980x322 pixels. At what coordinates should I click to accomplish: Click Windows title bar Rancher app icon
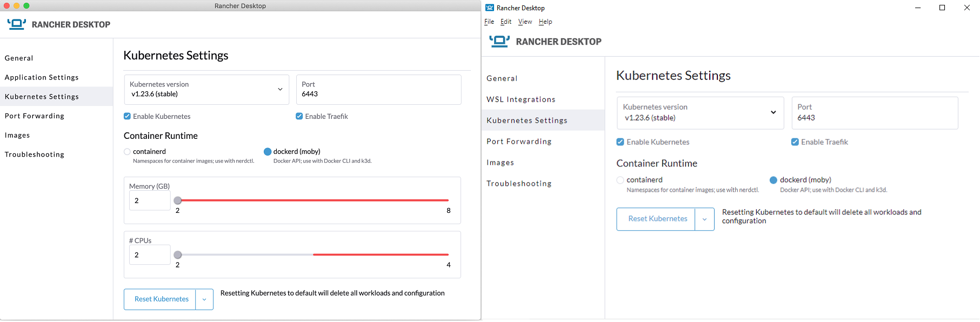(x=490, y=8)
